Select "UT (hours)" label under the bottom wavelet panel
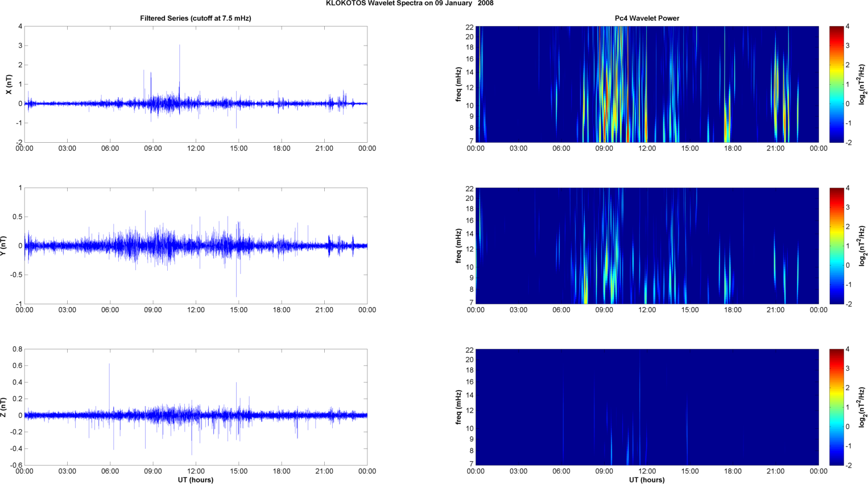868x484 pixels. [647, 479]
